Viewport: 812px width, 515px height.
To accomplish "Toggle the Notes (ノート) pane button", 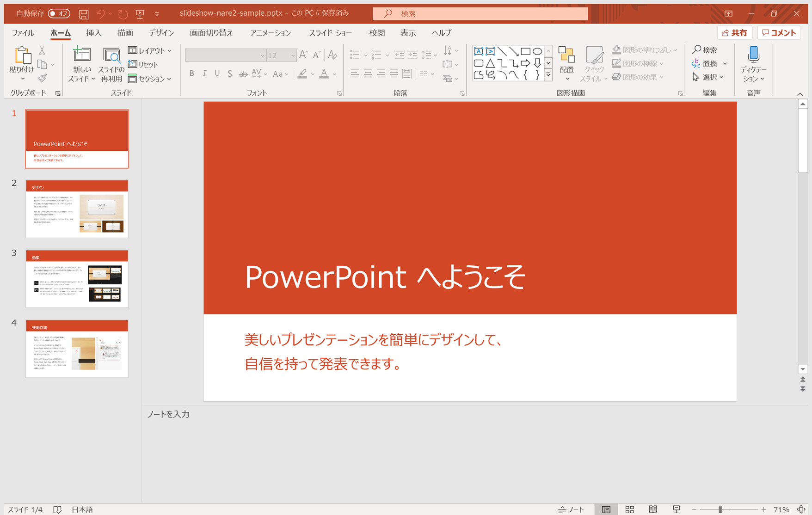I will pos(571,509).
